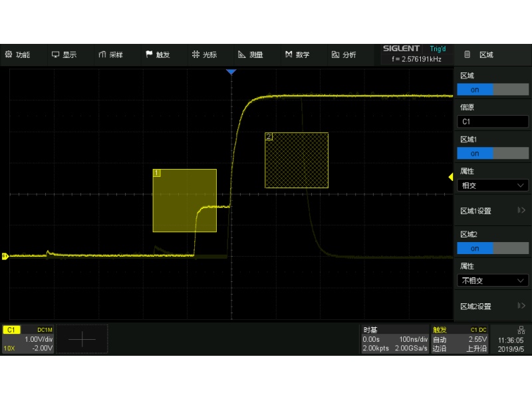Screen dimensions: 532x399
Task: Open 区域1设置 zone 1 settings
Action: tap(492, 211)
